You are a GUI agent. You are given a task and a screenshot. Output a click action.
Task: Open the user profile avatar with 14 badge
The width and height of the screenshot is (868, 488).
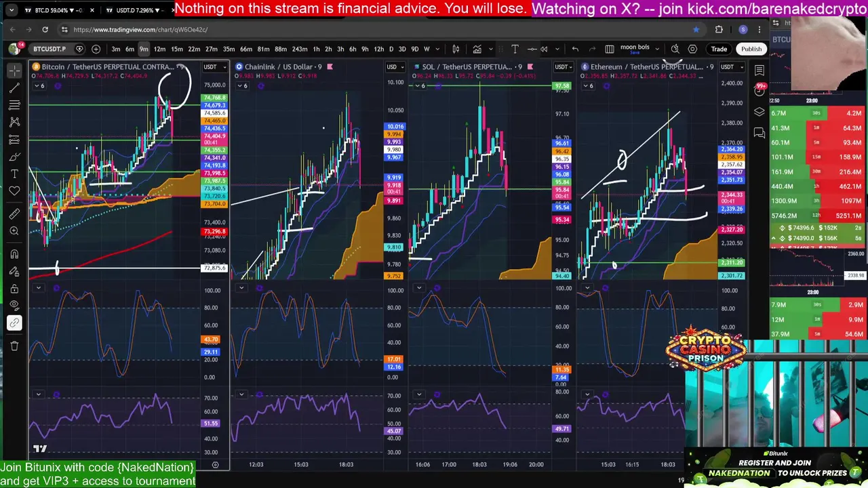pos(15,49)
